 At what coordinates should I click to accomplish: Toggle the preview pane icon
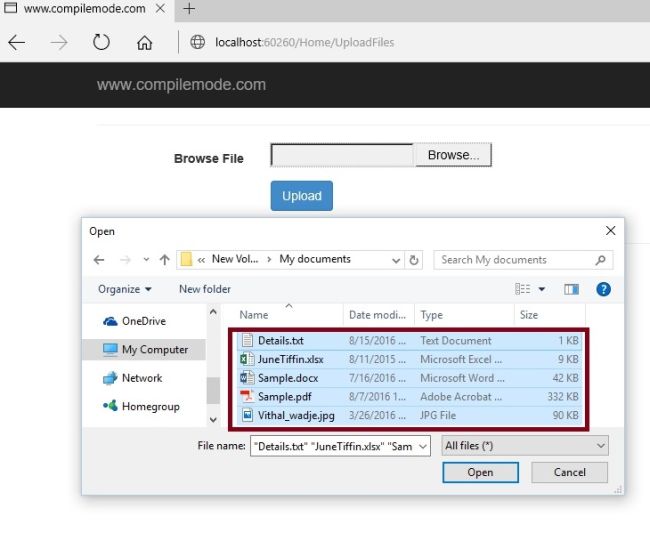(x=571, y=289)
